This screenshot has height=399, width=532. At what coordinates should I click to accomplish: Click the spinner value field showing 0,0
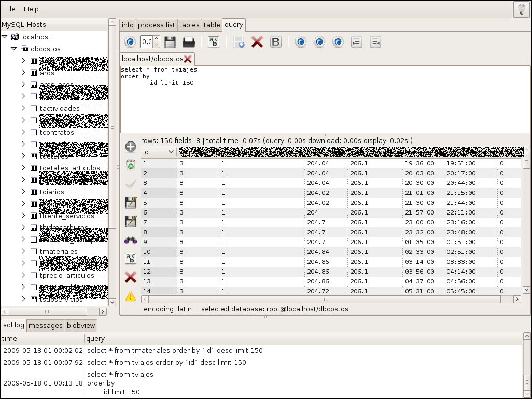(x=147, y=42)
